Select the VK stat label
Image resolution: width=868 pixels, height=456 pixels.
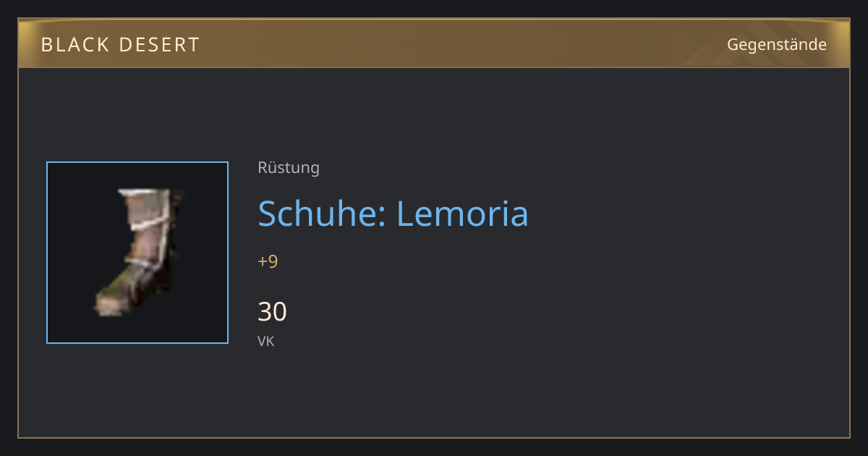tap(265, 341)
